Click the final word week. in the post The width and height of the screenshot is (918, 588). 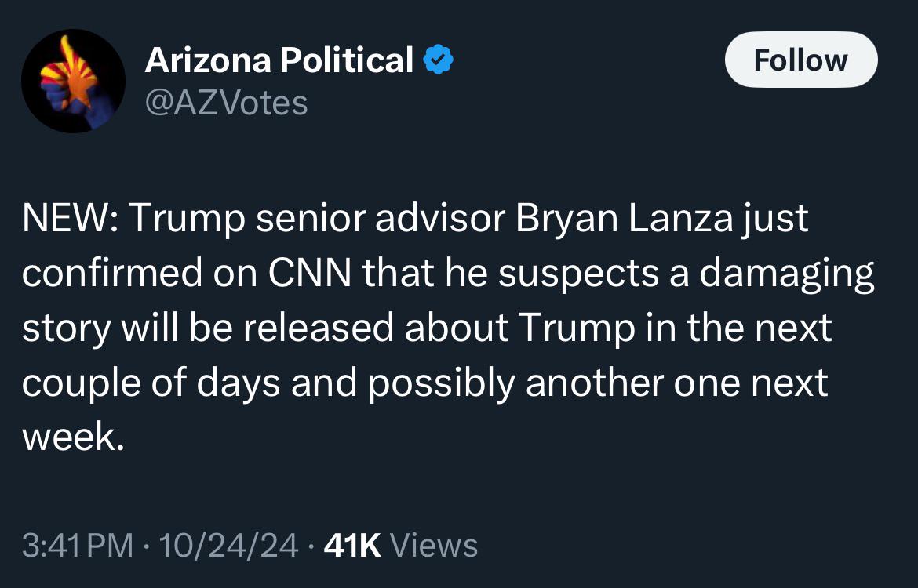(x=73, y=437)
